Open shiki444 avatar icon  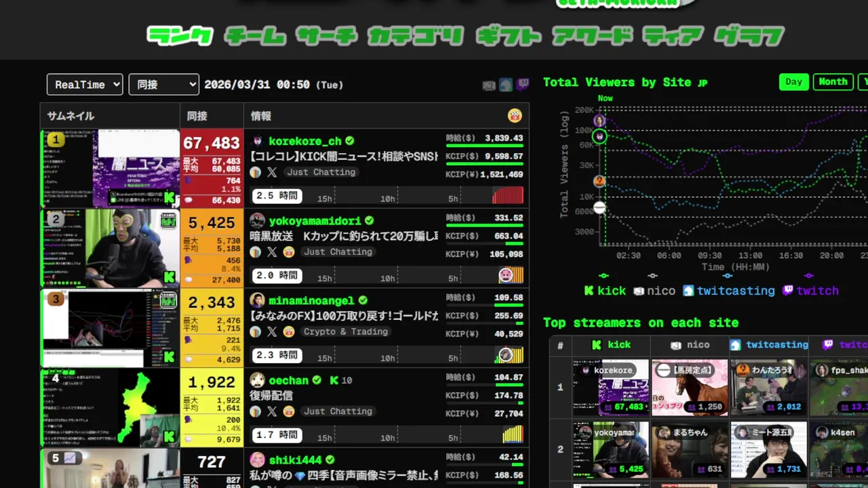257,460
